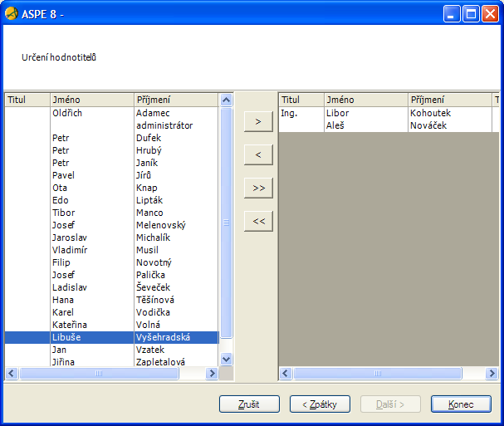Viewport: 504px width, 426px height.
Task: Select the Kateřina Volná row
Action: click(x=111, y=325)
